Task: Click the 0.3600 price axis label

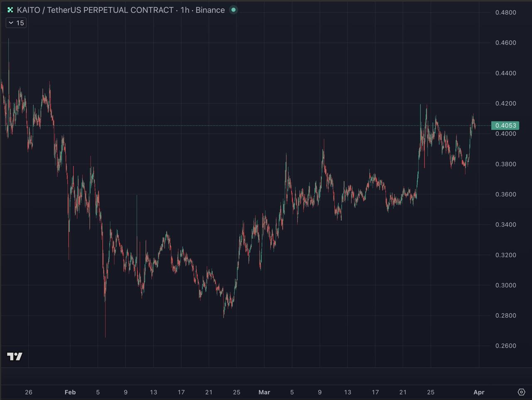Action: [x=506, y=195]
